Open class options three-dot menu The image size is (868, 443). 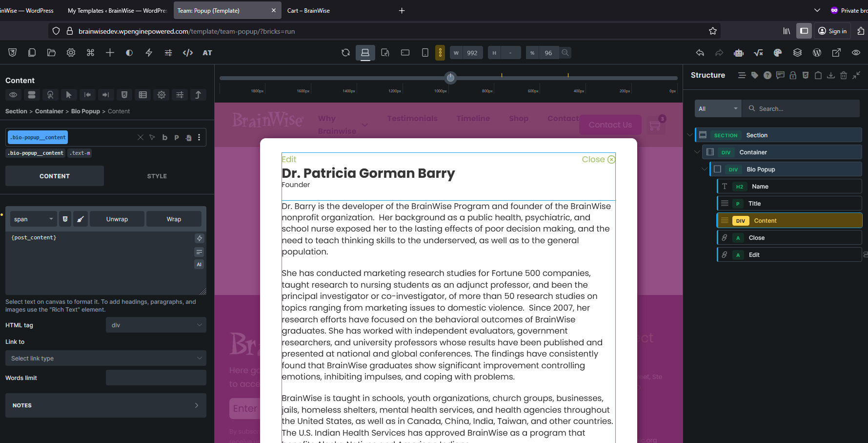pos(199,137)
